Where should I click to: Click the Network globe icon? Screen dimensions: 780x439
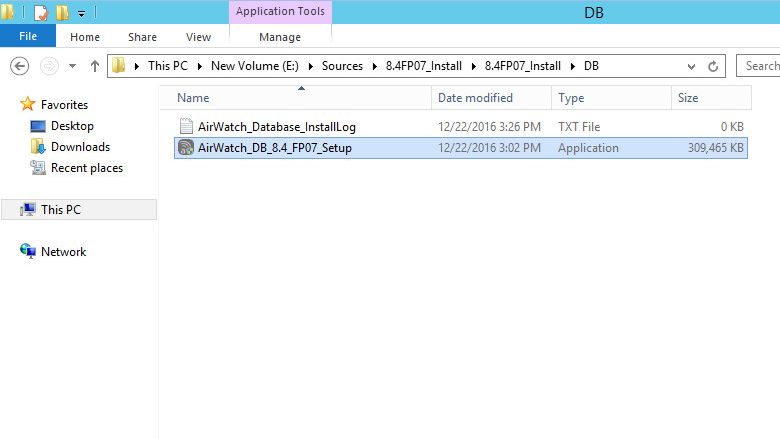[x=28, y=251]
